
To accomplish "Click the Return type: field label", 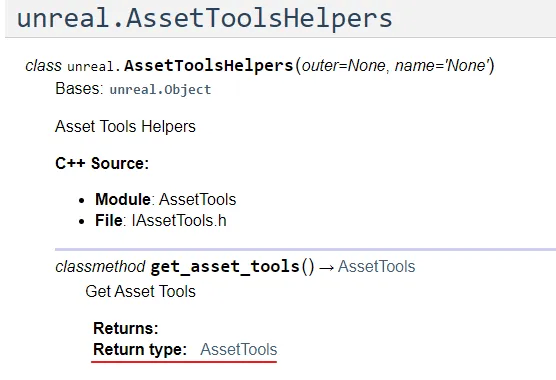I will pos(140,350).
